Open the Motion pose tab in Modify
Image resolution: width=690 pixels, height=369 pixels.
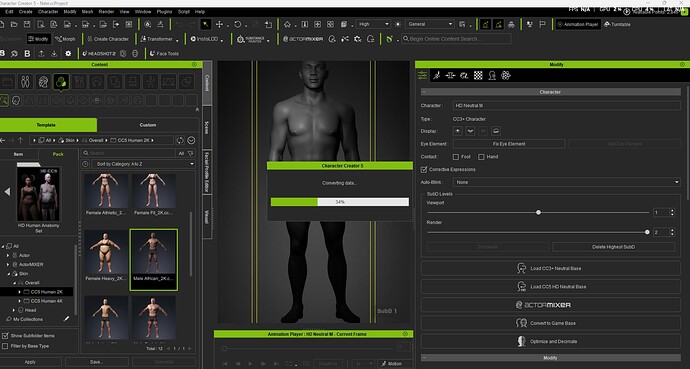click(436, 76)
